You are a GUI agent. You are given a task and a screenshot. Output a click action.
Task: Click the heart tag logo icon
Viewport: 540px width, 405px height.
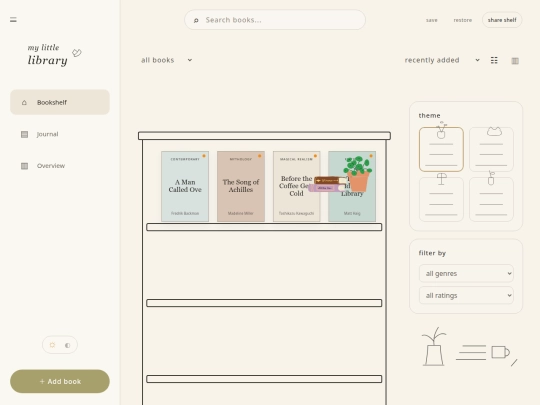(x=77, y=53)
